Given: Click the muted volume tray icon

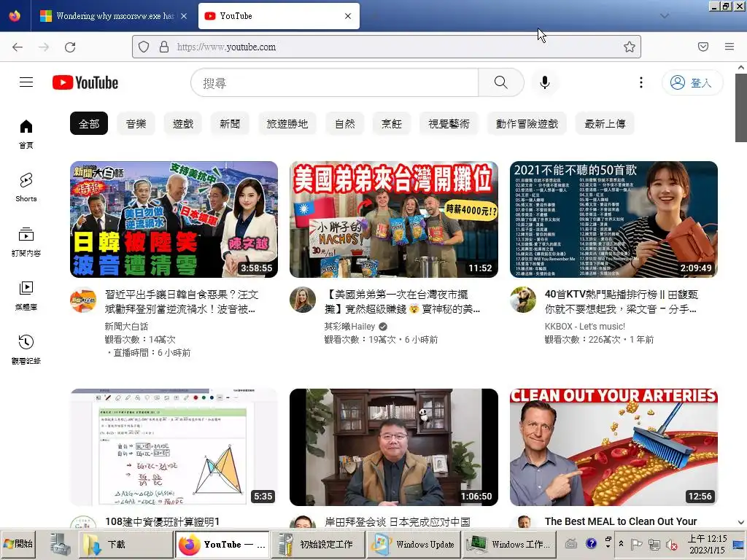Looking at the screenshot, I should pos(672,544).
